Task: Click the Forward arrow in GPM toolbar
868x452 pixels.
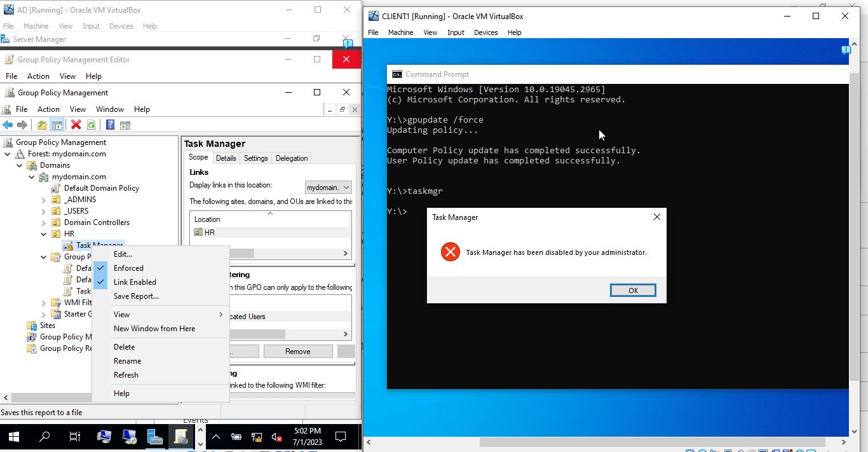Action: (22, 125)
